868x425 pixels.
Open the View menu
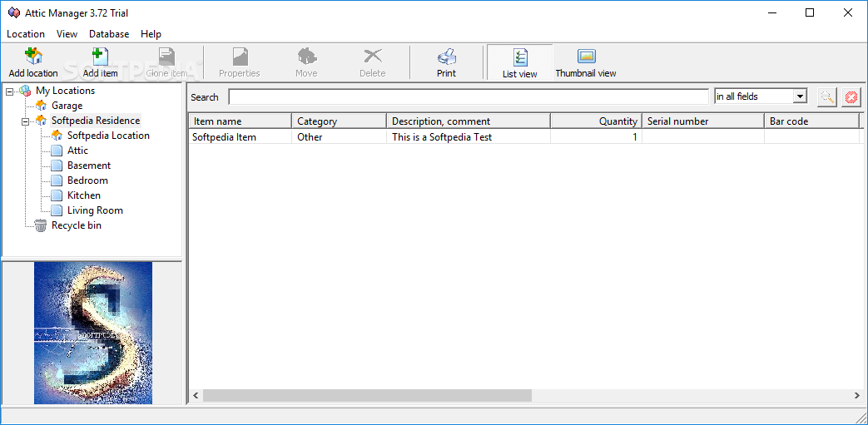pos(67,34)
